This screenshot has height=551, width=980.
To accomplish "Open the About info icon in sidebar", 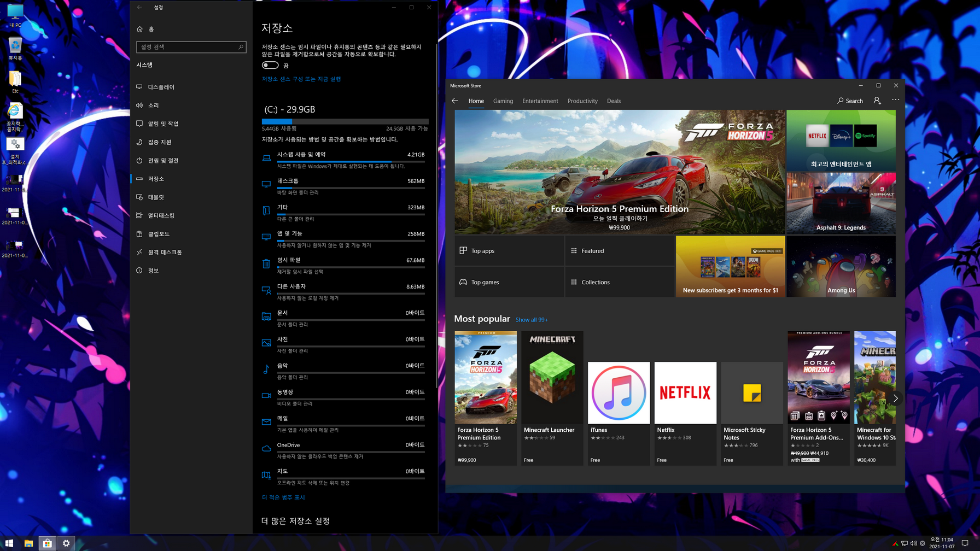I will click(x=139, y=271).
